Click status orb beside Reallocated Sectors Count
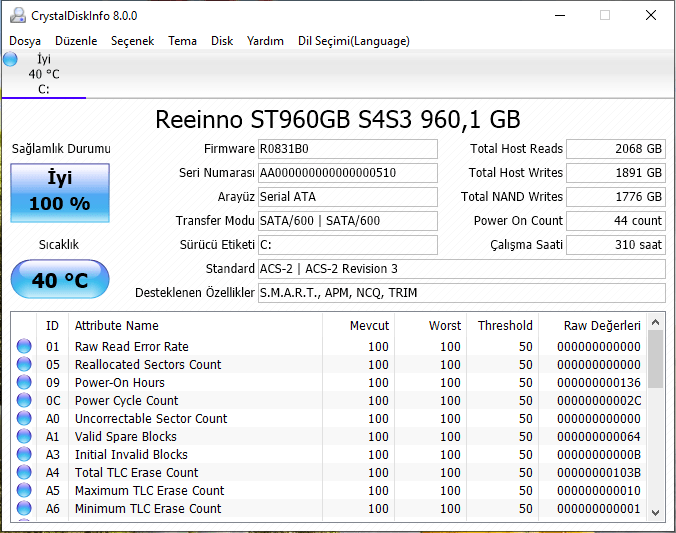The height and width of the screenshot is (533, 676). [24, 365]
